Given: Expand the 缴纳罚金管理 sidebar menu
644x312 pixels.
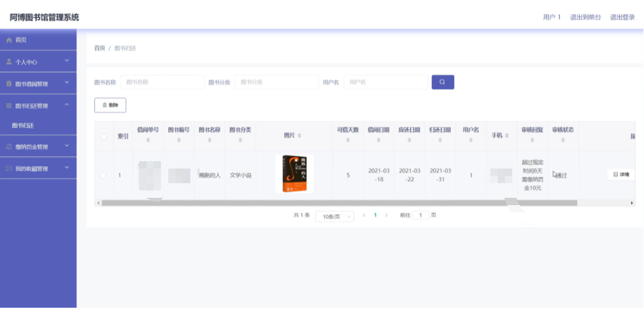Looking at the screenshot, I should [x=38, y=147].
